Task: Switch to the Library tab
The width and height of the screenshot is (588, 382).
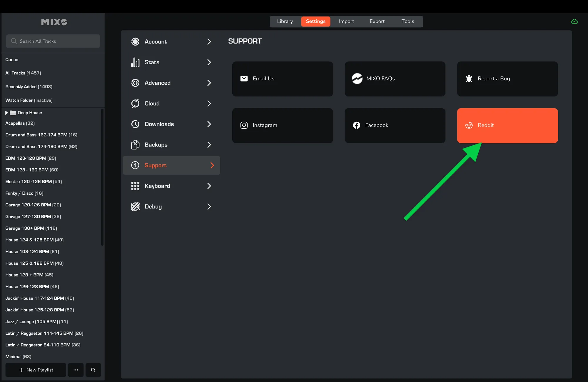Action: point(285,21)
